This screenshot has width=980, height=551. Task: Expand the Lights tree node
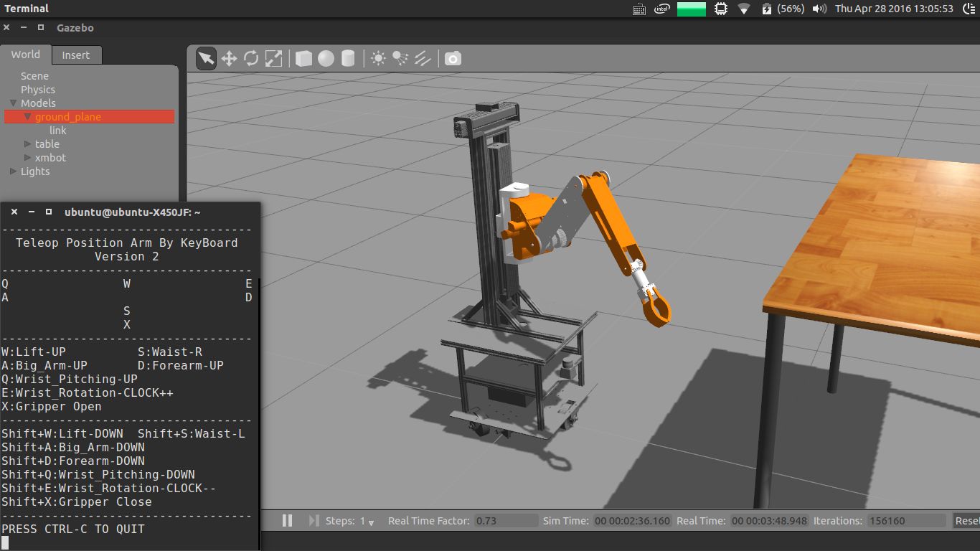click(x=14, y=171)
